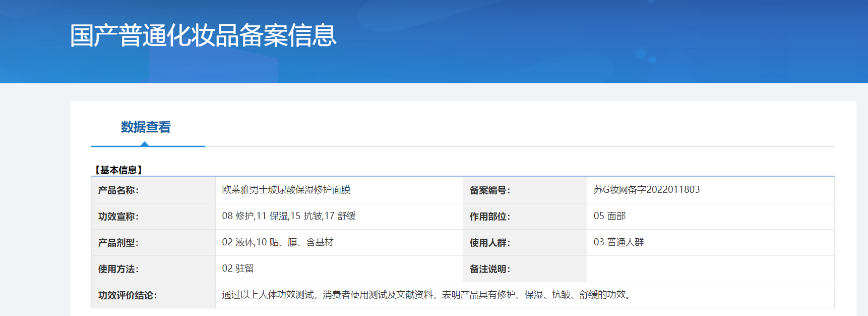
Task: Click the 备案编号 label
Action: [490, 190]
